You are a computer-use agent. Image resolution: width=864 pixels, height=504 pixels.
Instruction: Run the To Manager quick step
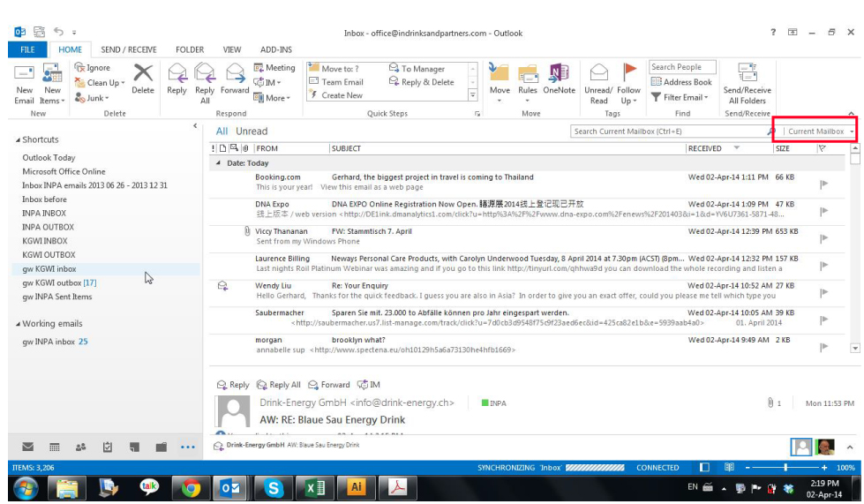click(x=417, y=68)
